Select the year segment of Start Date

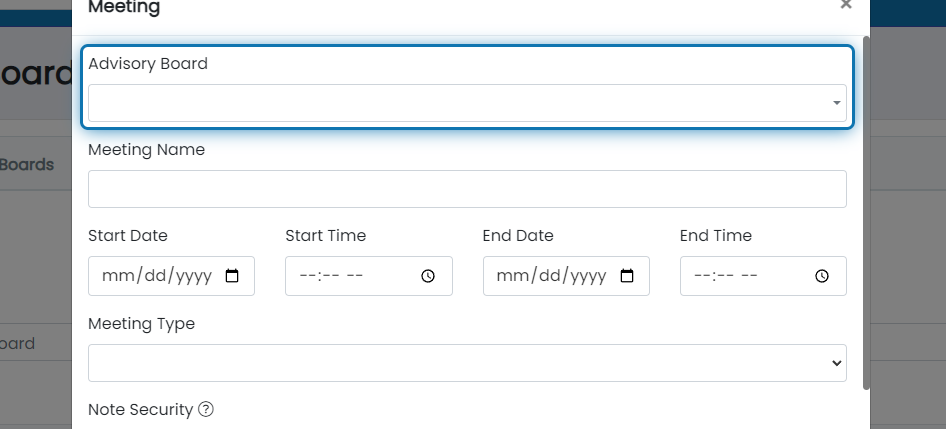click(194, 276)
